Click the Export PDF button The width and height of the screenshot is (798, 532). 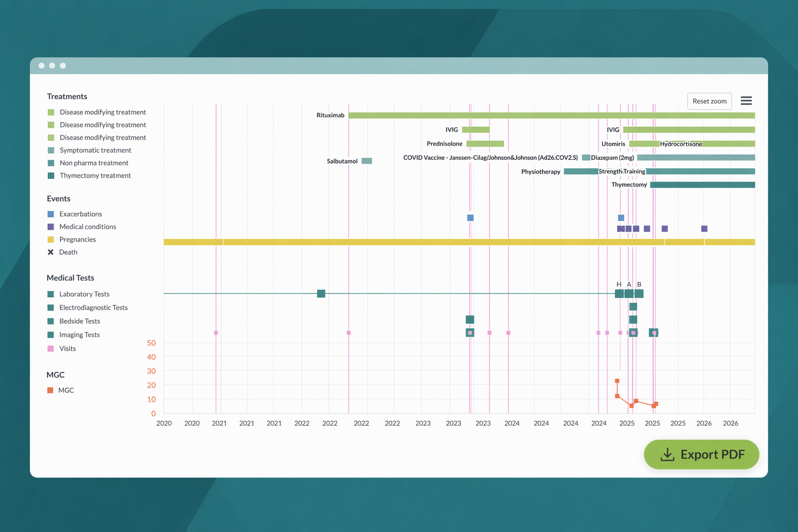(x=701, y=455)
